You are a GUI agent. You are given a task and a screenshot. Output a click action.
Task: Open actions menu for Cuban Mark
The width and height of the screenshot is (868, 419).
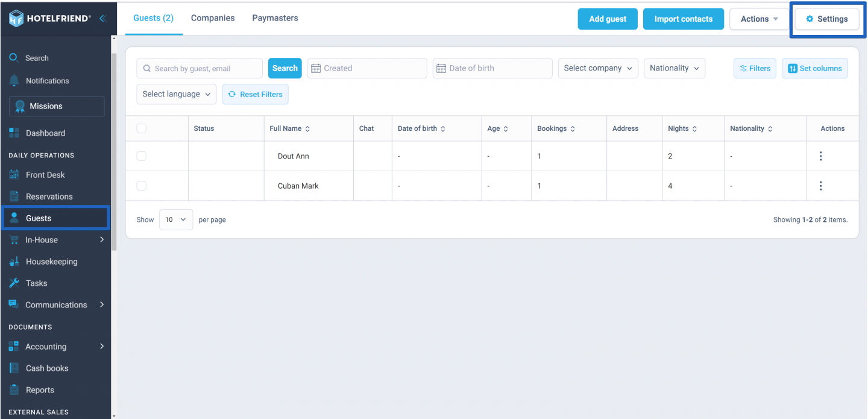[x=820, y=186]
